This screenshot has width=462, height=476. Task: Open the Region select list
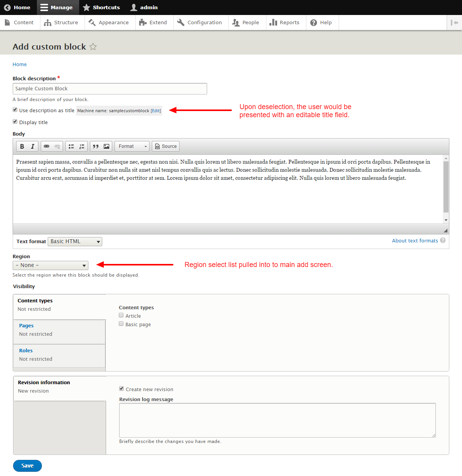(x=50, y=265)
